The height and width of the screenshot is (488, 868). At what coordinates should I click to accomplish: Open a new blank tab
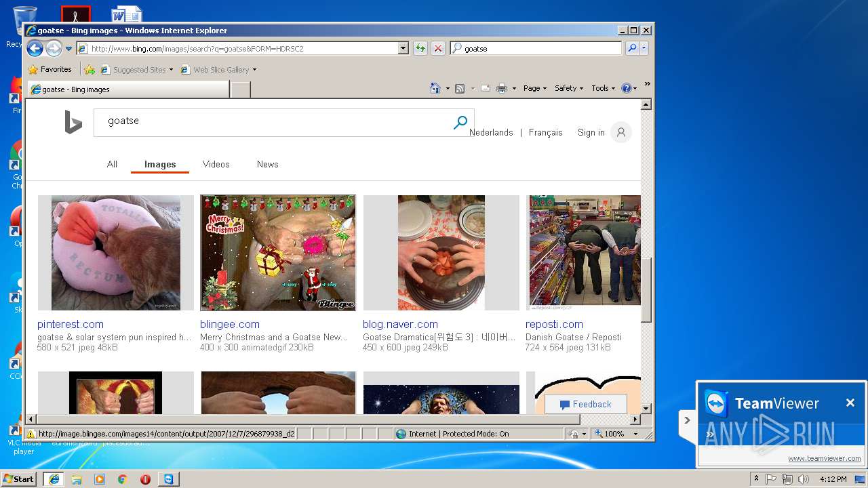(x=240, y=89)
